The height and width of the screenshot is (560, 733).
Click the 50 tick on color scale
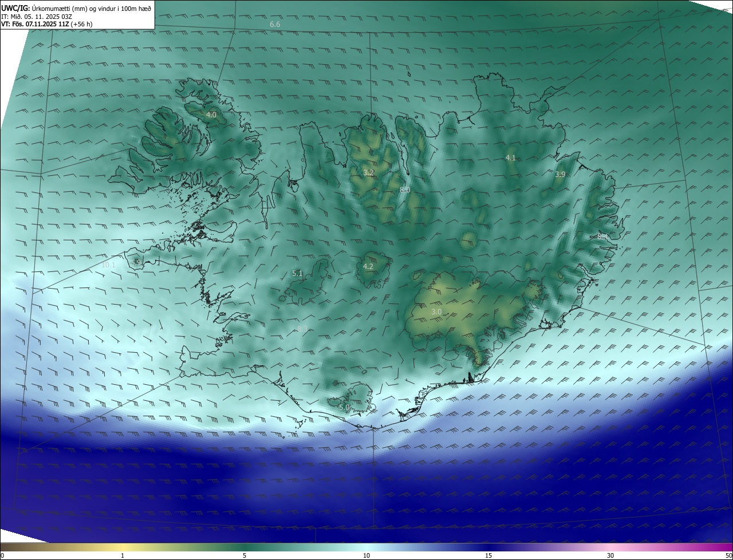728,555
